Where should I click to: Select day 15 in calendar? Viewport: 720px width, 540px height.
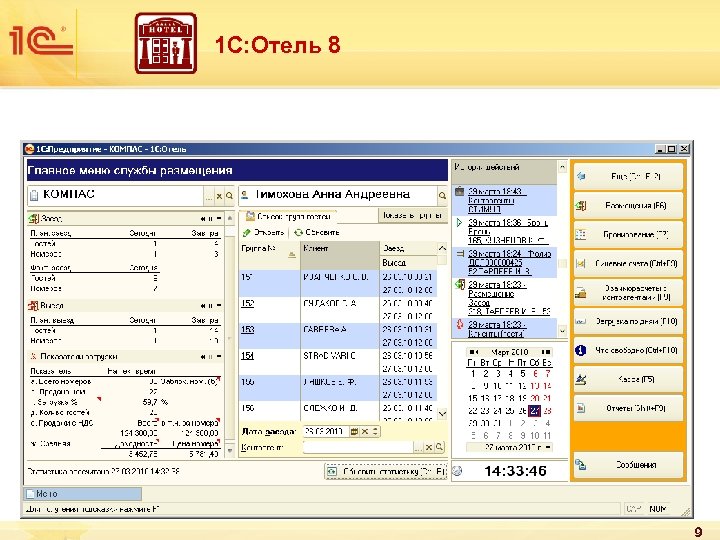tap(473, 399)
